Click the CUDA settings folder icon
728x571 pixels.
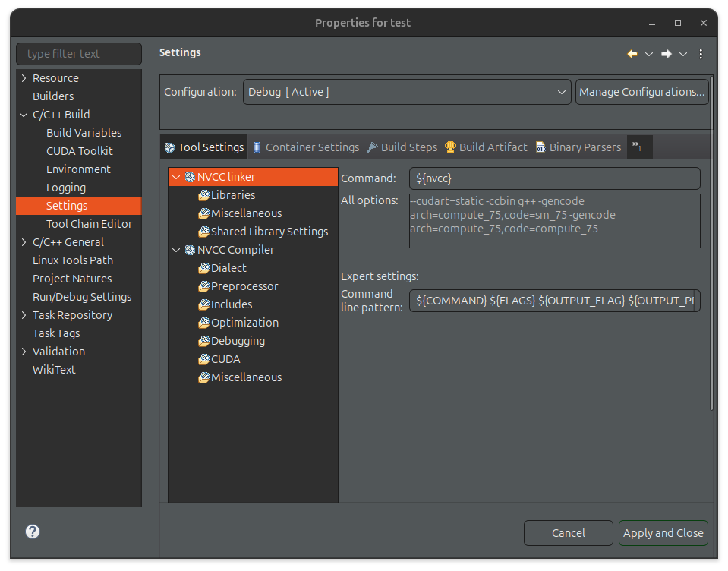(203, 359)
